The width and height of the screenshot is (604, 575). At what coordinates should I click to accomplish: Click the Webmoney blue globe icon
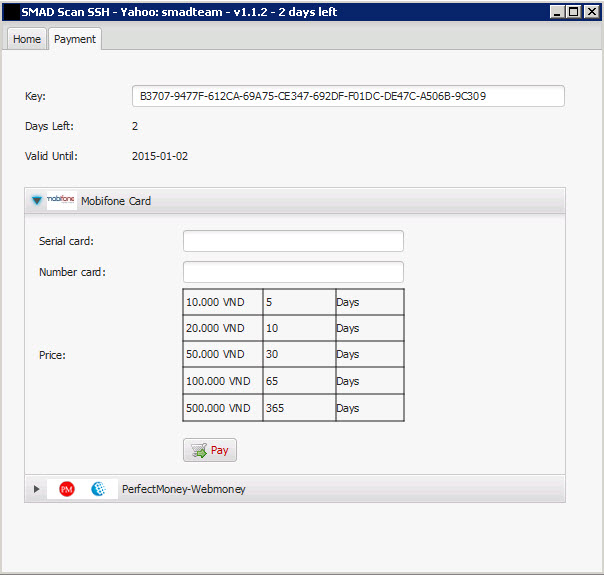tap(99, 489)
